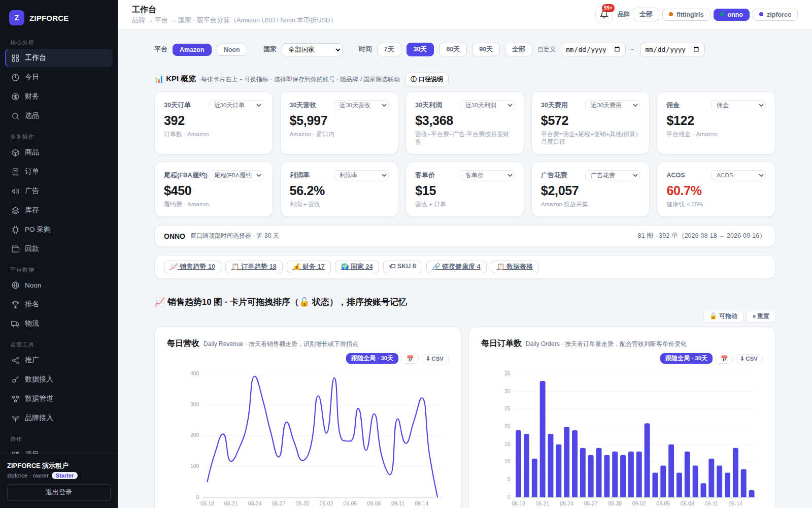The height and width of the screenshot is (508, 812).
Task: Click the 退出登录 logout button
Action: pos(59,492)
